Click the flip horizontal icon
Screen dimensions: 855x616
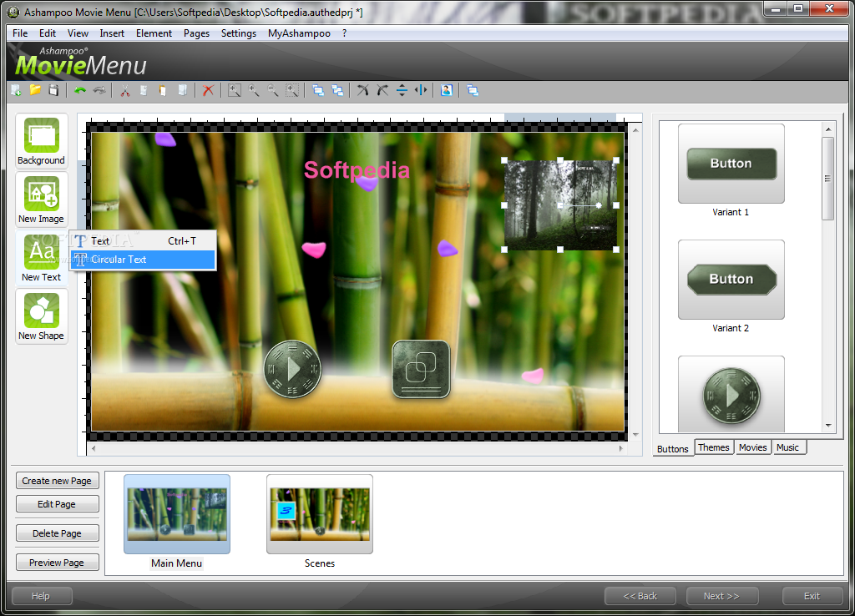tap(421, 90)
